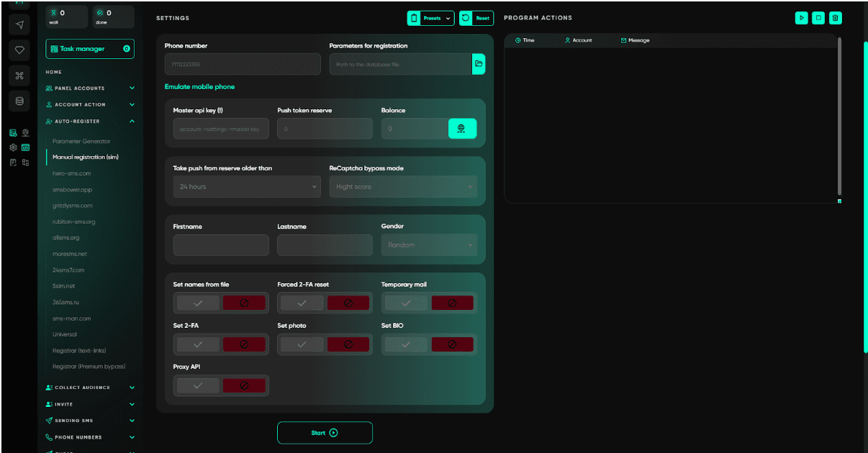
Task: Click the Emulate mobile phone link
Action: tap(199, 86)
